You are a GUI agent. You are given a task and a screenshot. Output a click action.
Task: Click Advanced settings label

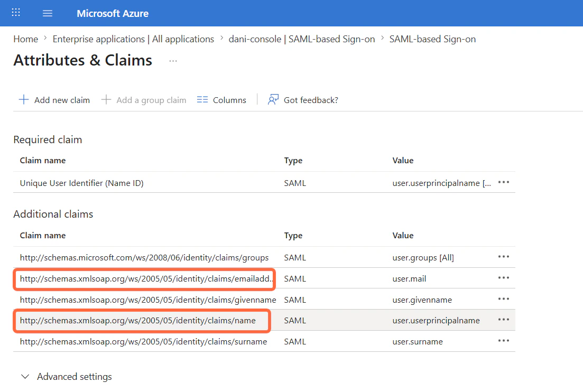[75, 376]
